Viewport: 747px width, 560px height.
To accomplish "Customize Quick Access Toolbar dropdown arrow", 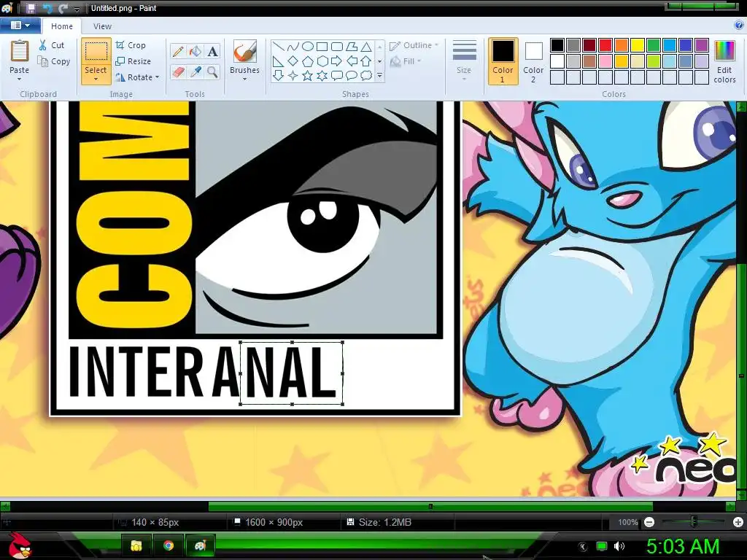I will (77, 9).
